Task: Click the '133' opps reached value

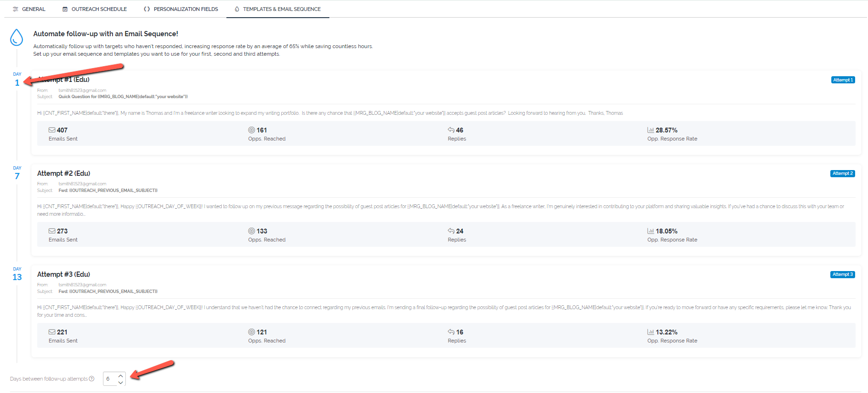Action: pos(262,231)
